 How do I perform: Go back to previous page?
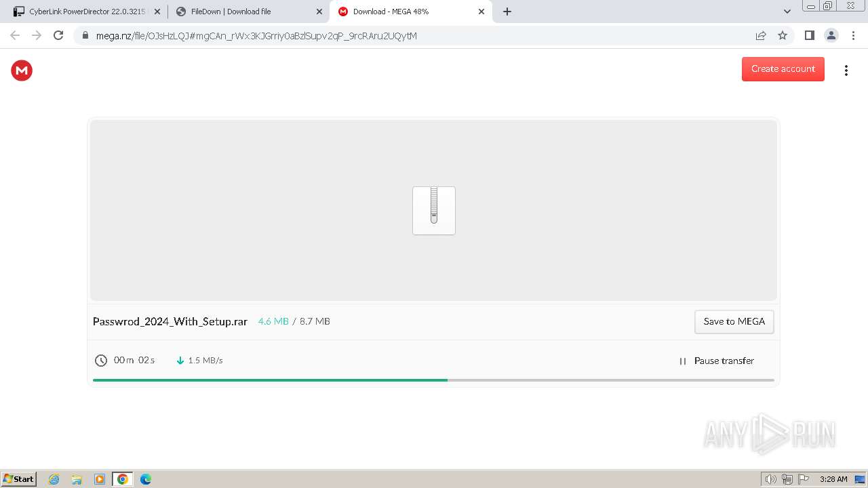point(15,35)
